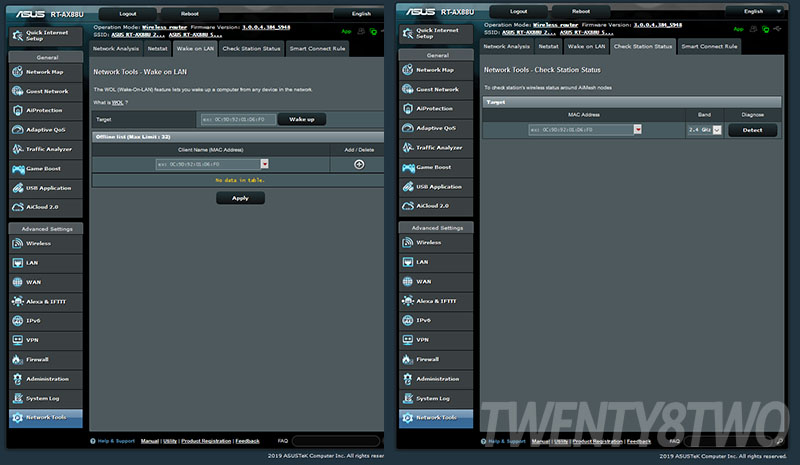This screenshot has height=465, width=800.
Task: Click Reboot button in left window
Action: 189,14
